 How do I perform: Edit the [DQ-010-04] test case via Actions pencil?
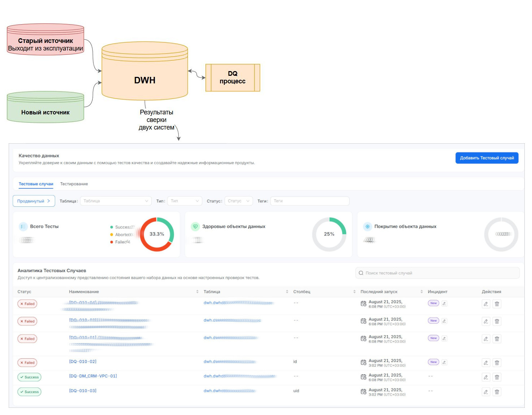point(486,304)
